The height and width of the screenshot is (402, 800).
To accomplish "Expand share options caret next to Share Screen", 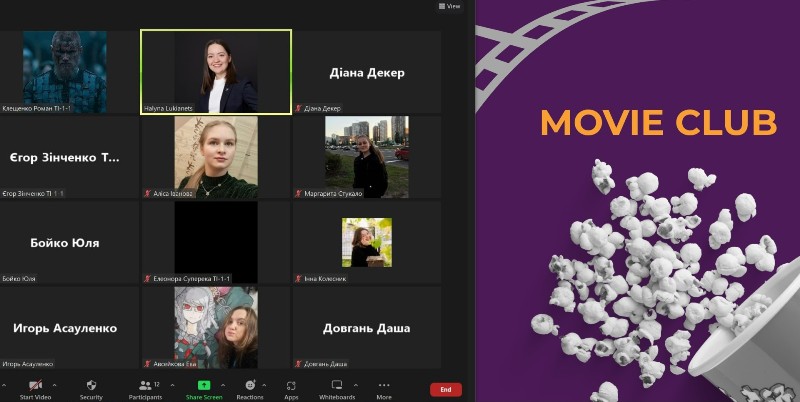I will (x=223, y=385).
